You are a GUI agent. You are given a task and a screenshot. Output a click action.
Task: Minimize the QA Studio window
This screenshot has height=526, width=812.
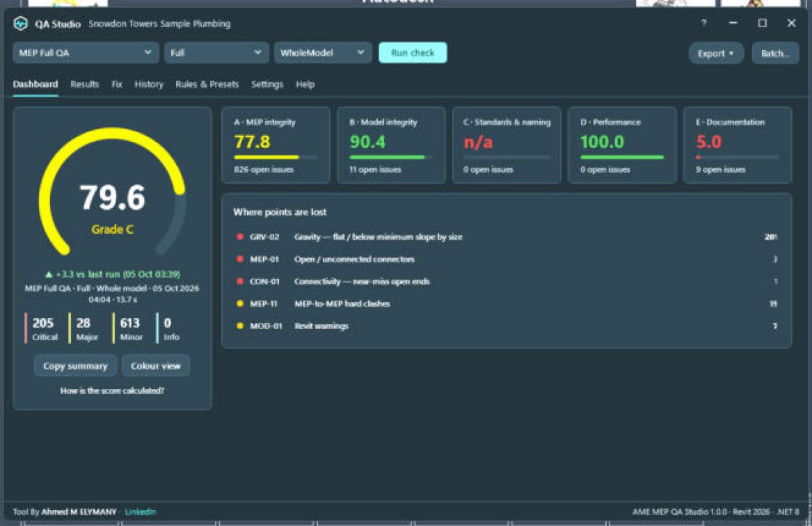coord(733,23)
